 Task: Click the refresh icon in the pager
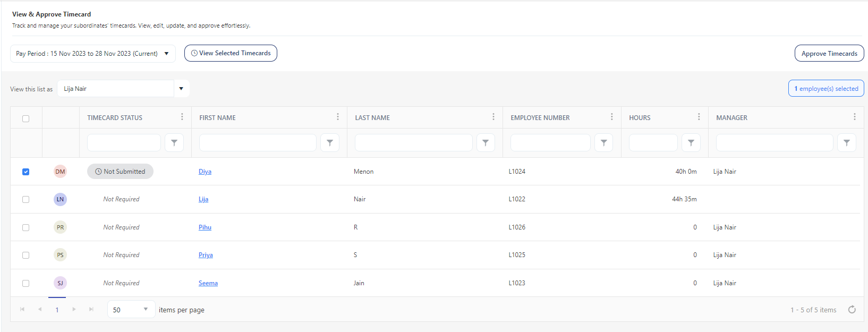pos(852,310)
